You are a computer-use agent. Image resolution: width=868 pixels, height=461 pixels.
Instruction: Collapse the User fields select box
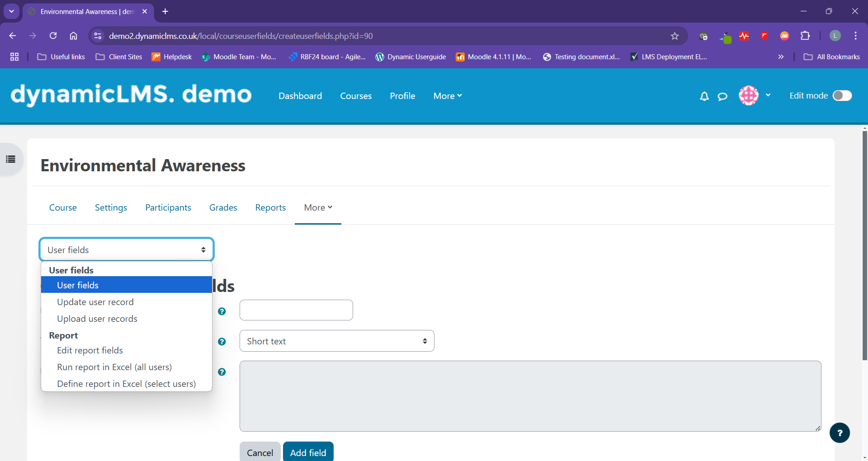click(x=127, y=249)
